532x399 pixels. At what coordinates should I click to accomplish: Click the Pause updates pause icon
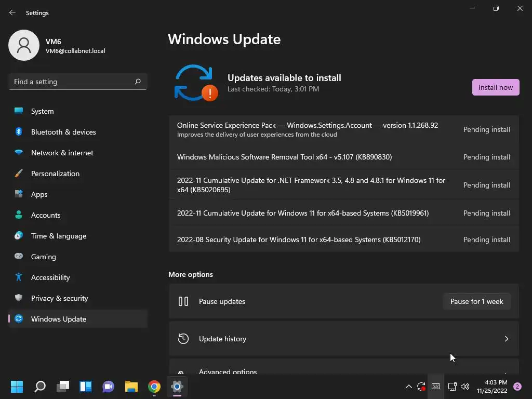(x=183, y=301)
